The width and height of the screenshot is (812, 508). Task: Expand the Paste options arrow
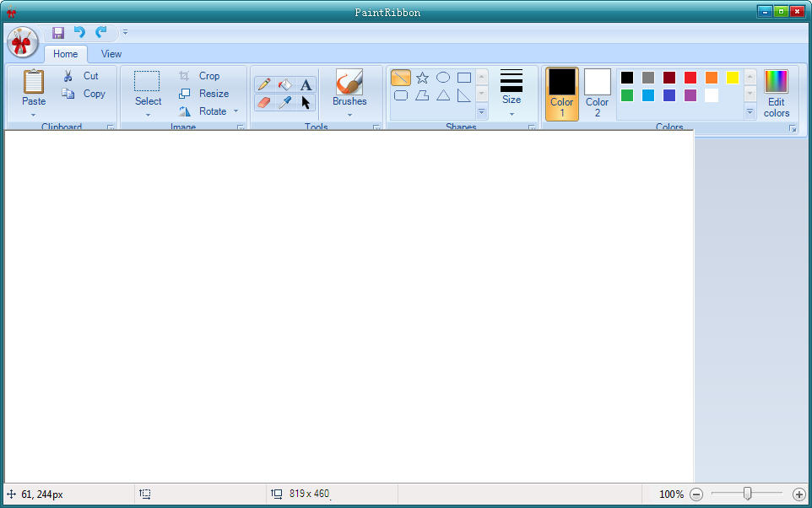click(x=33, y=115)
